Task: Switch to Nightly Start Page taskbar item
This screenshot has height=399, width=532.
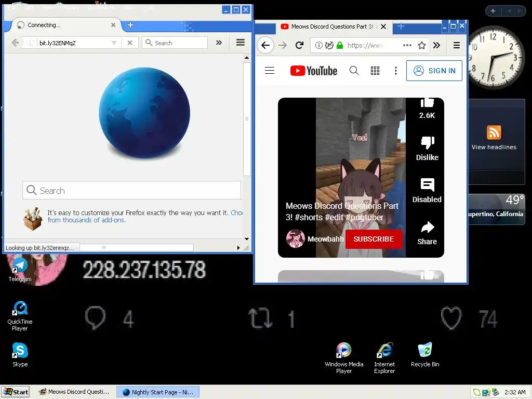Action: [158, 392]
